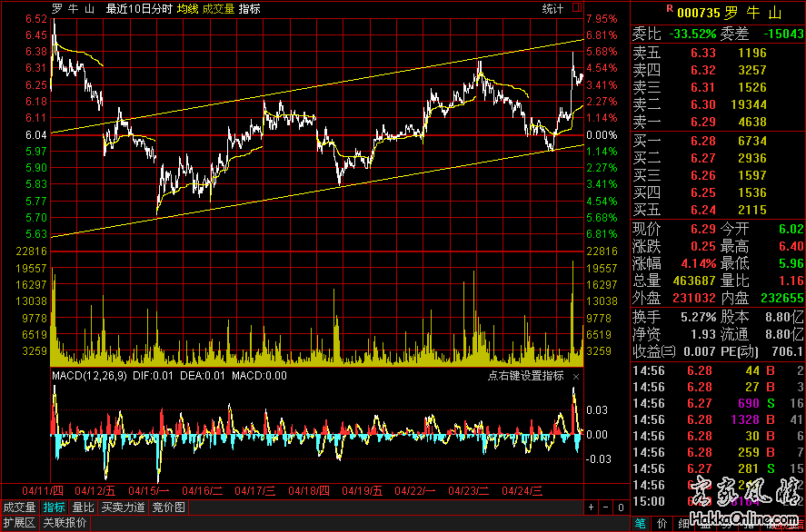Click the minus zoom-out button

pos(606,507)
